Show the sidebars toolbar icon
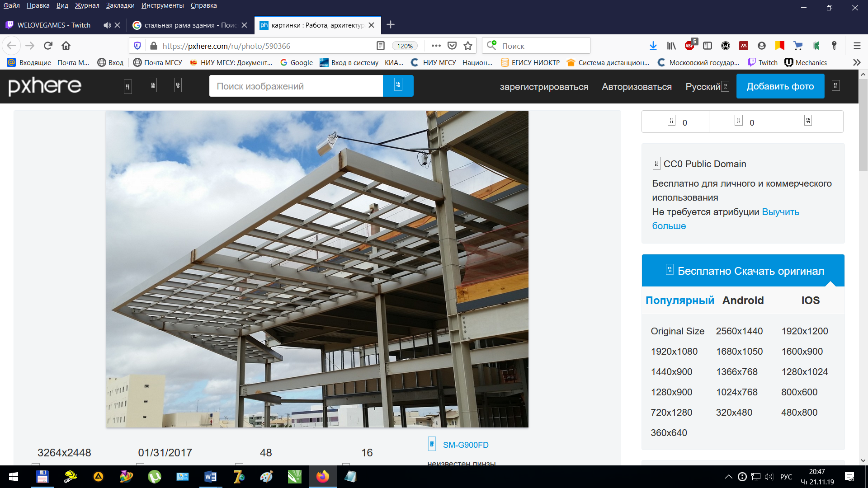The image size is (868, 488). click(x=708, y=46)
